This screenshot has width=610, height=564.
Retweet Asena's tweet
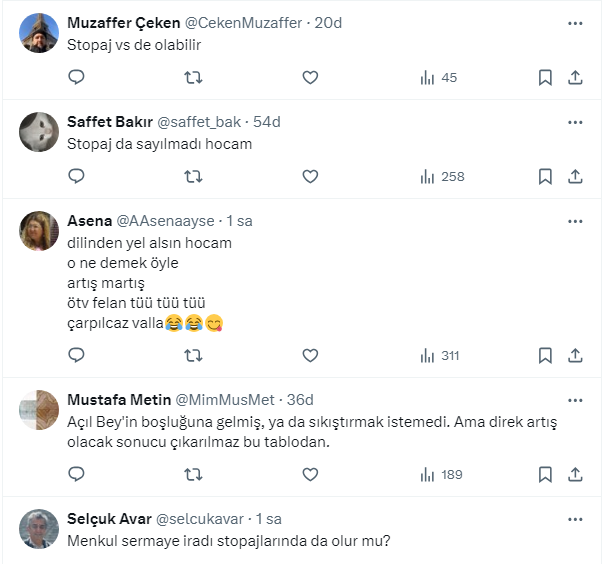pos(193,354)
